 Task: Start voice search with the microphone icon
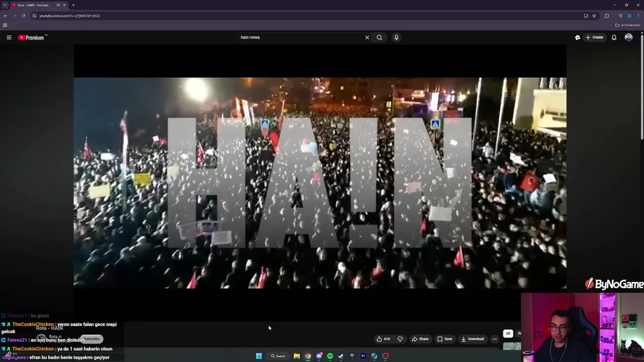point(396,37)
